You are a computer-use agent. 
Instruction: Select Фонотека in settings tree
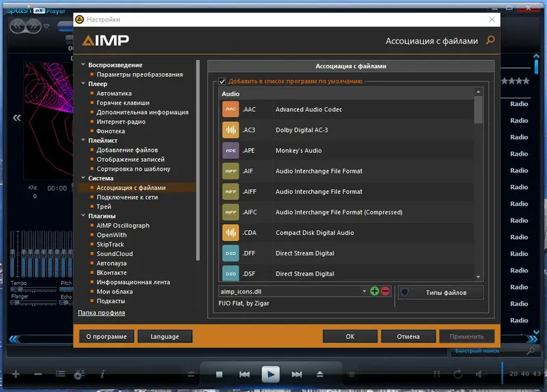click(111, 131)
